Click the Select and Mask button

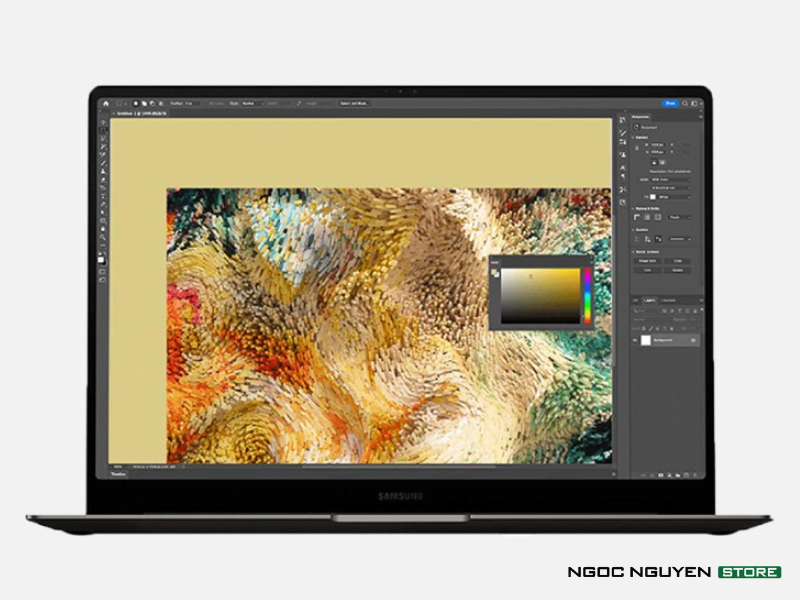click(354, 103)
